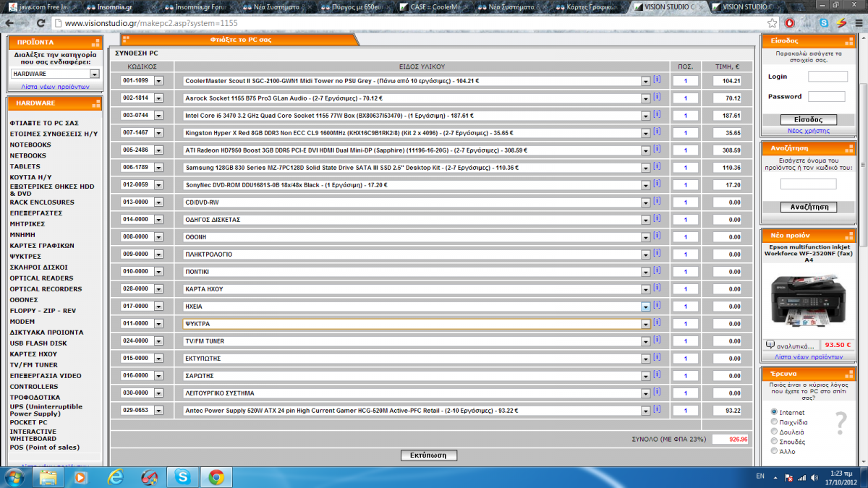The height and width of the screenshot is (488, 868).
Task: Click the Είσοδος login button
Action: click(809, 120)
